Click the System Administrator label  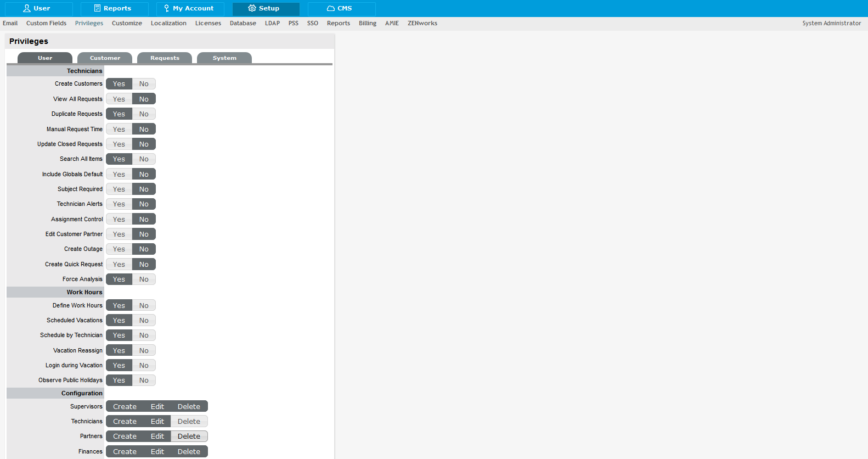pyautogui.click(x=831, y=24)
